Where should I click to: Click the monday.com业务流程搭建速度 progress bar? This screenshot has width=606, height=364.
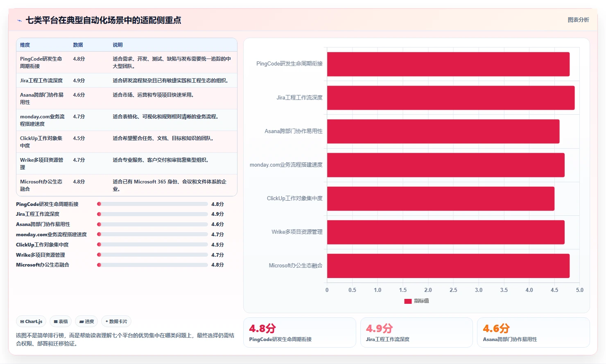click(x=152, y=234)
